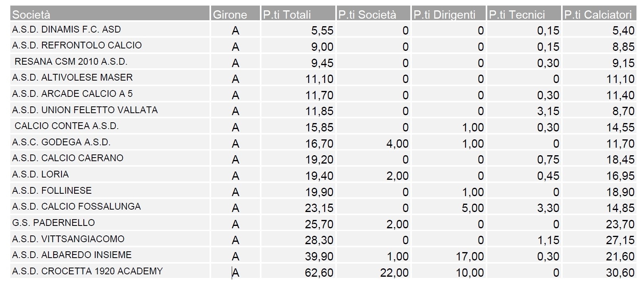
Task: Click the P.ti Società column header
Action: (x=367, y=15)
